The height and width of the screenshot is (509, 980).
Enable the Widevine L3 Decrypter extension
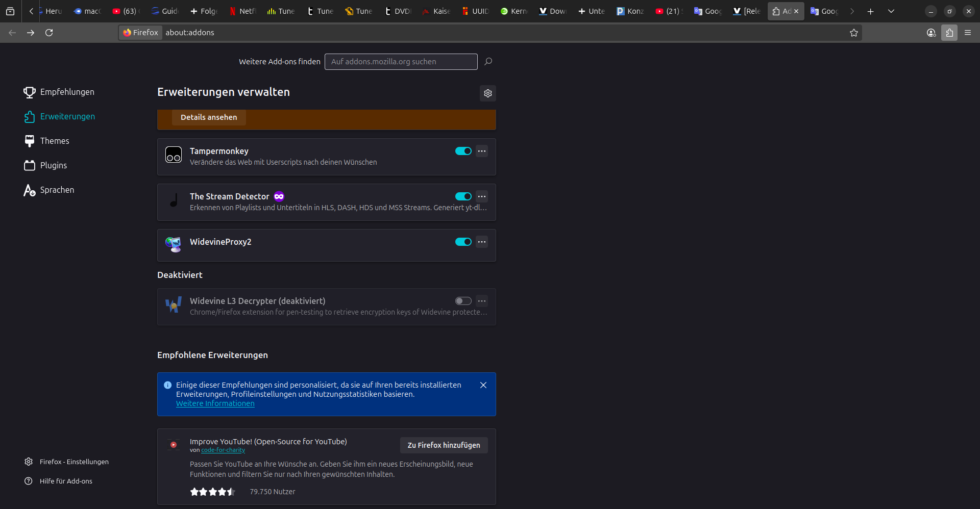[463, 301]
